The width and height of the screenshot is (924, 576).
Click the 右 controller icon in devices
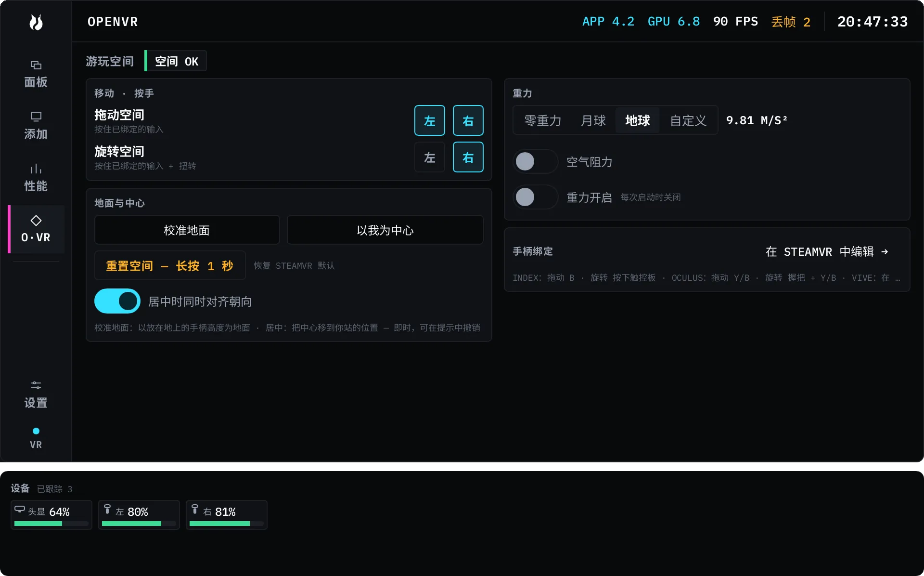coord(195,509)
